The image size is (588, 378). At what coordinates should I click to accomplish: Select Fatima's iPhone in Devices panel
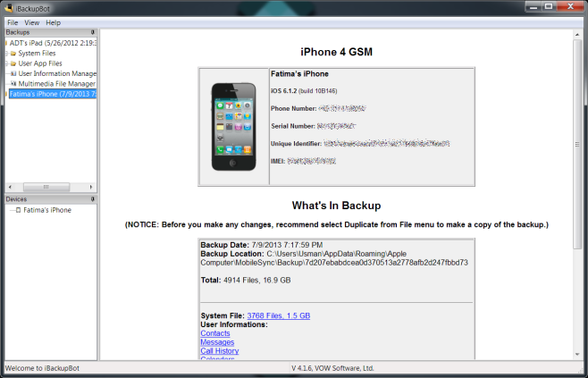click(47, 210)
